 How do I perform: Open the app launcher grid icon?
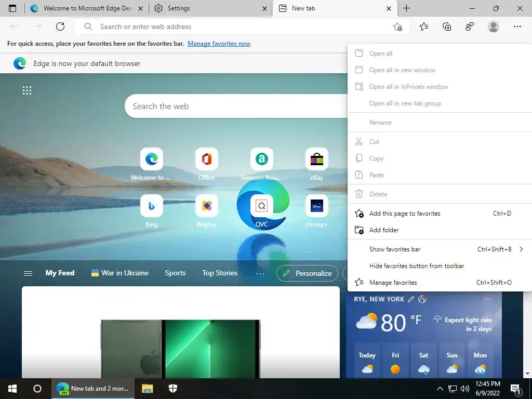click(x=27, y=90)
